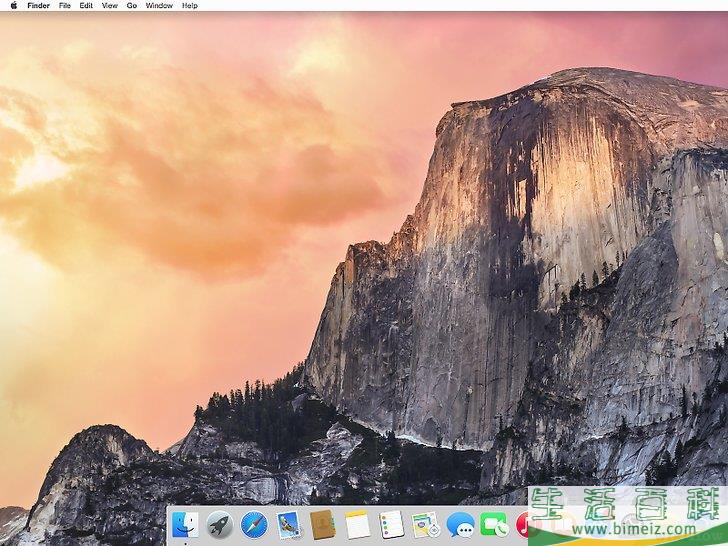This screenshot has height=546, width=728.
Task: Open Reminders checklist icon in Dock
Action: coord(391,525)
